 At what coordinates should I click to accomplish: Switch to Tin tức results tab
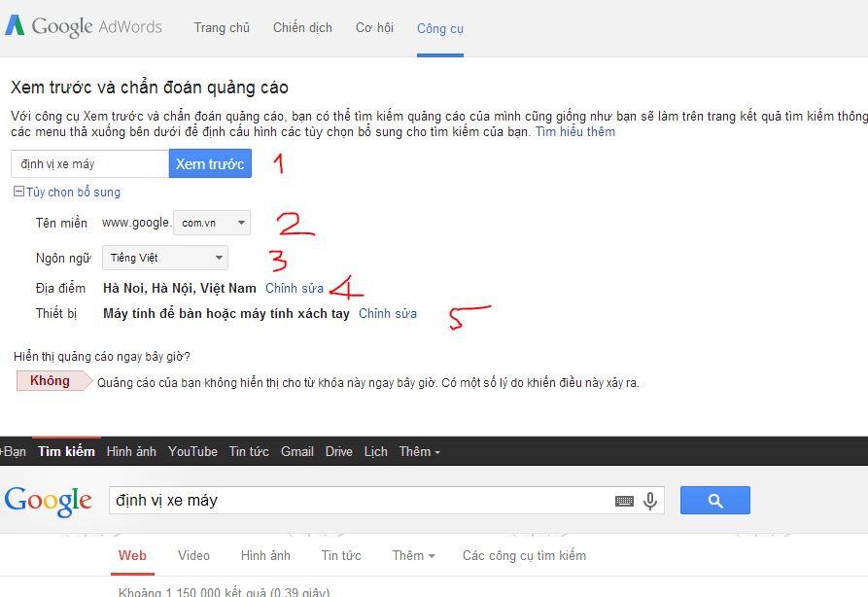(341, 555)
